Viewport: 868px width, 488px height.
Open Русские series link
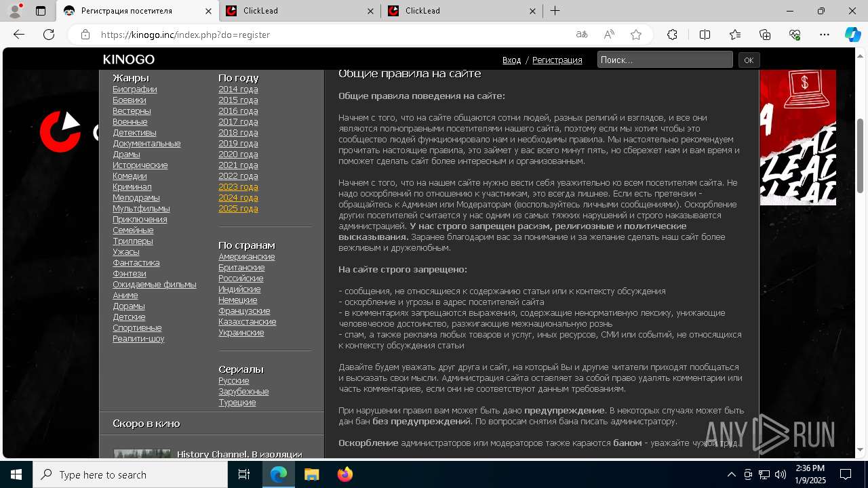click(x=234, y=380)
